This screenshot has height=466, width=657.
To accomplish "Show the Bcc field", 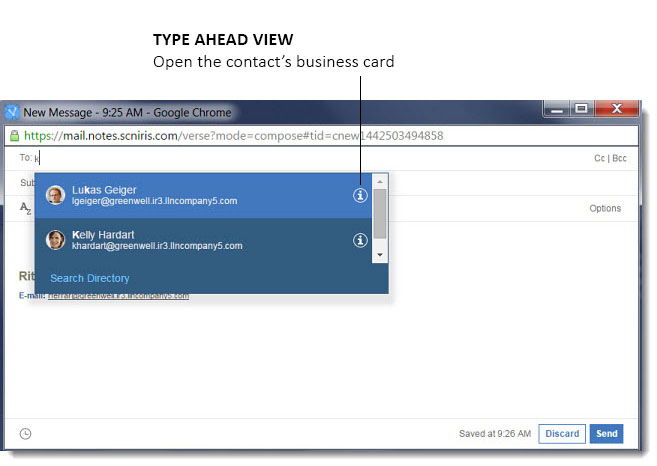I will point(619,158).
